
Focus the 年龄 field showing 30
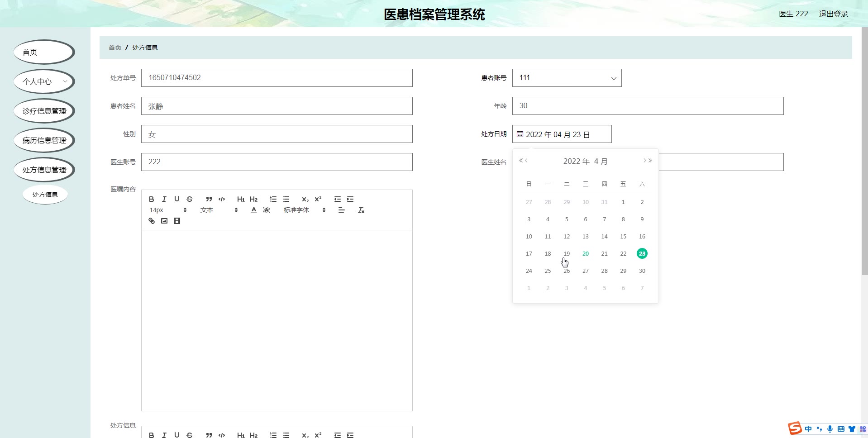pyautogui.click(x=648, y=106)
